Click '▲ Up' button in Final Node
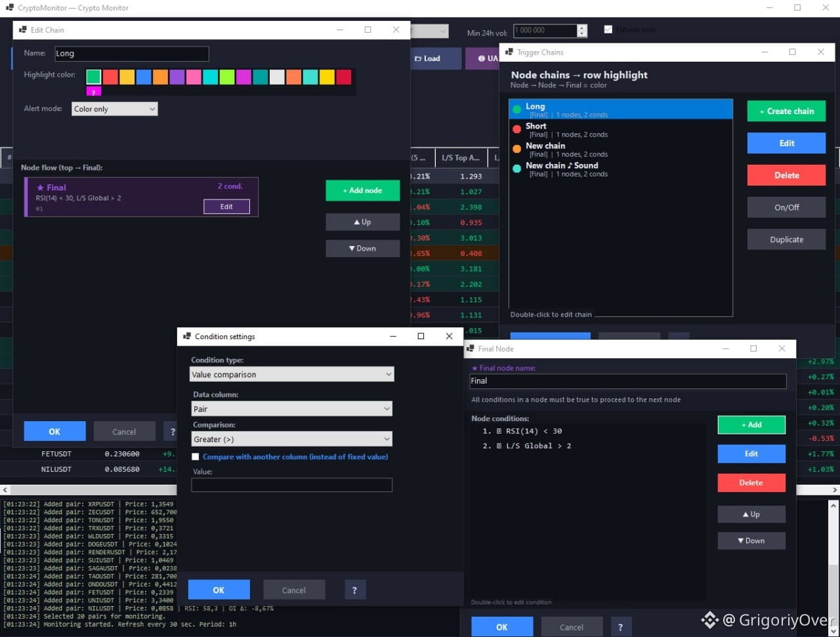This screenshot has width=840, height=637. tap(751, 514)
